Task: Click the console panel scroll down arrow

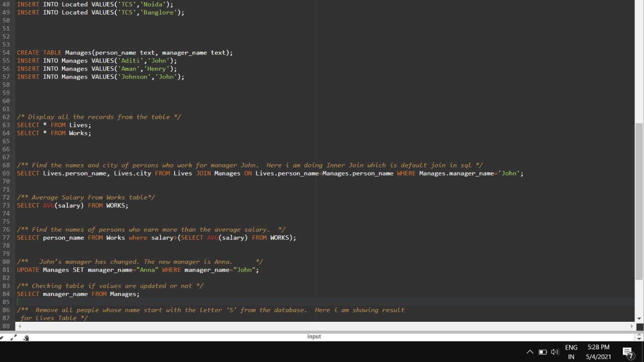Action: click(x=639, y=338)
